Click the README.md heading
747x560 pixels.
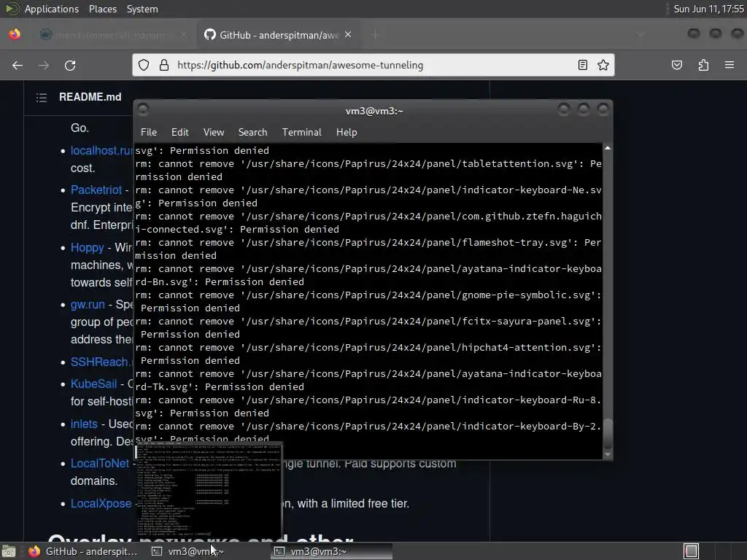pyautogui.click(x=90, y=97)
